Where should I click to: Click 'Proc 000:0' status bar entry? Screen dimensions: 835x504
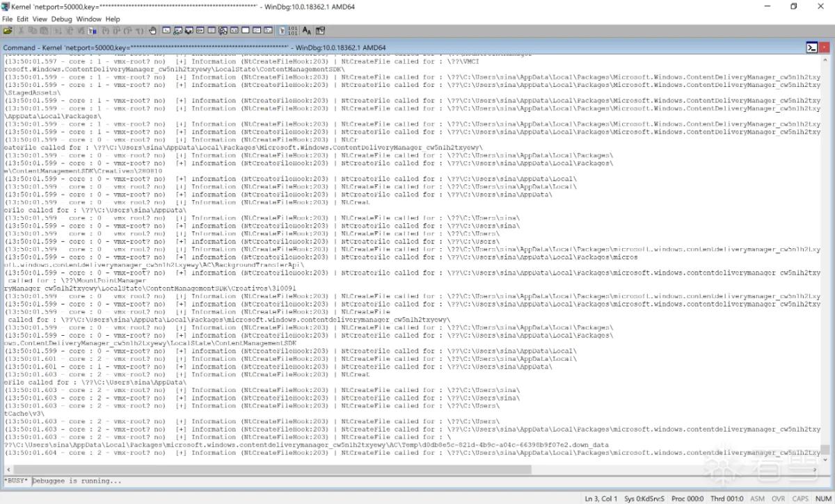pos(687,498)
